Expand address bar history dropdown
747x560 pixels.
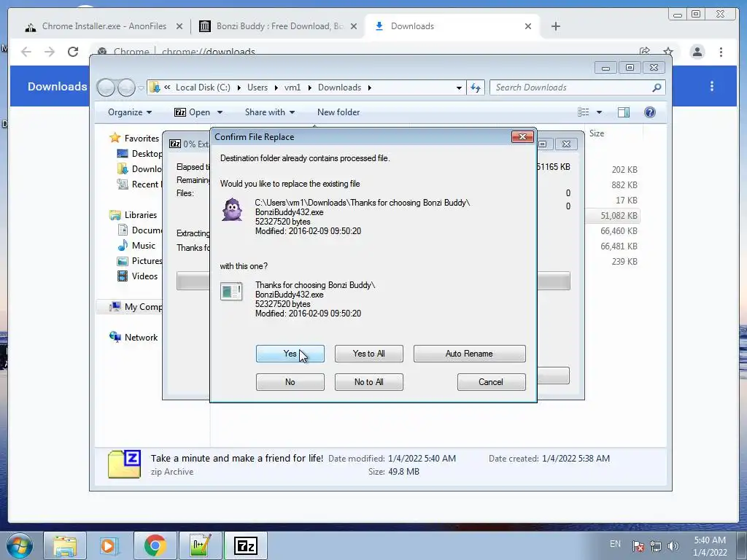(459, 87)
